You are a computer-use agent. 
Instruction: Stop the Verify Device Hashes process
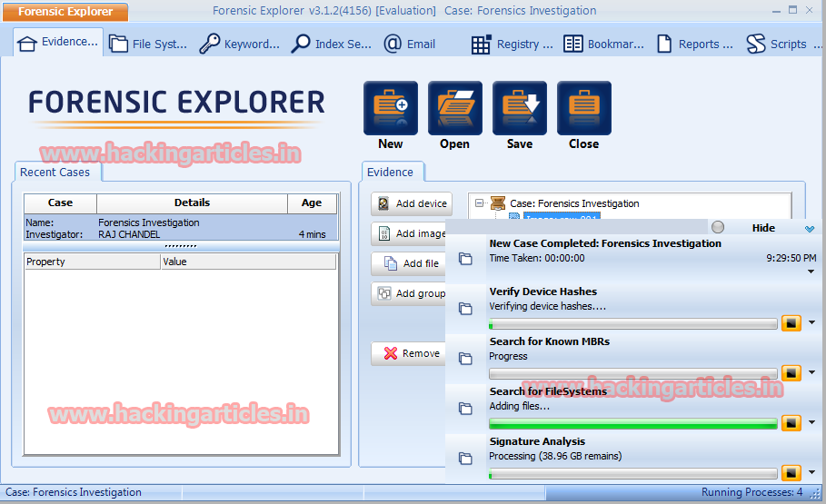(791, 323)
